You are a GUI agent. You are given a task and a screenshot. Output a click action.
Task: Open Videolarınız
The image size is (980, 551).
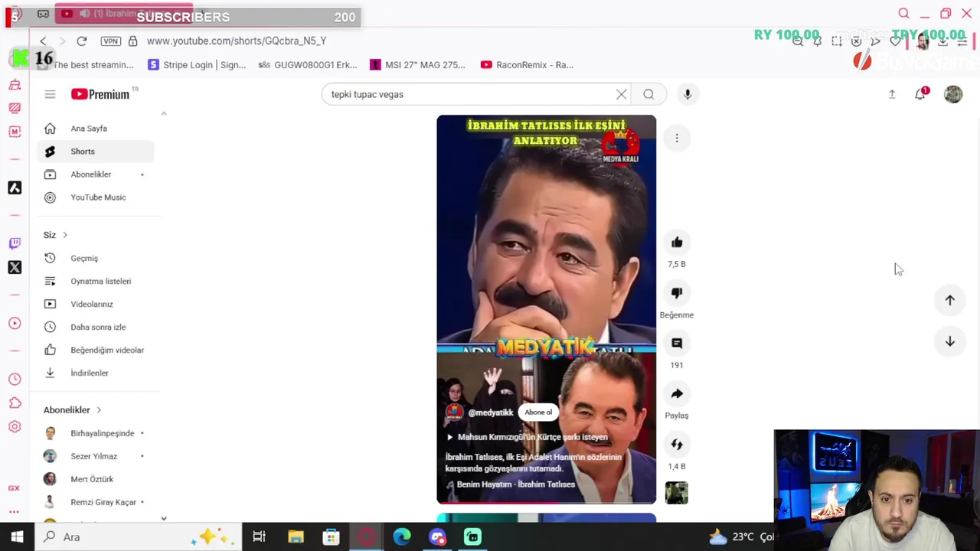(95, 305)
